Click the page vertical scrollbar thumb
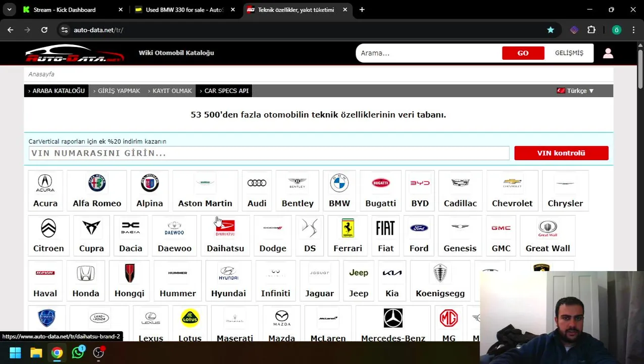The width and height of the screenshot is (644, 364). coord(640,68)
